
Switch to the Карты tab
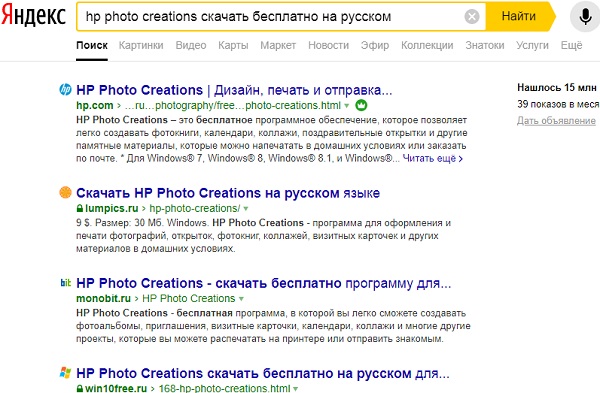[233, 45]
